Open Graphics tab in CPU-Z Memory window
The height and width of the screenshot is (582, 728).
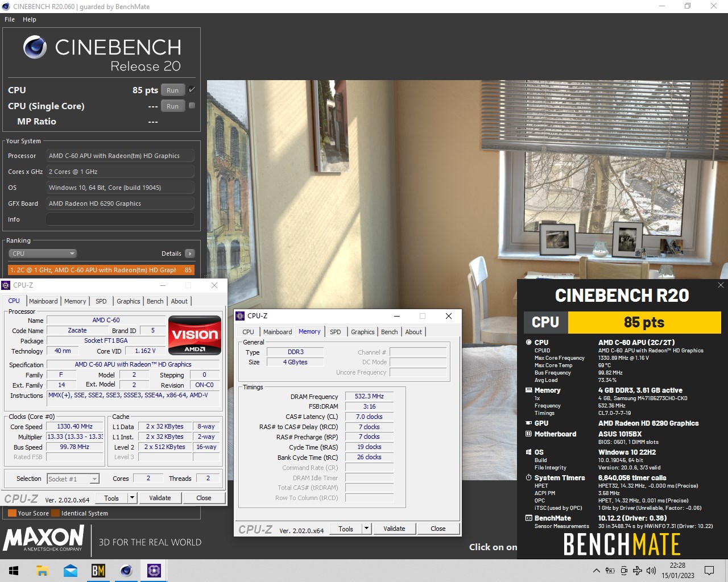[363, 332]
